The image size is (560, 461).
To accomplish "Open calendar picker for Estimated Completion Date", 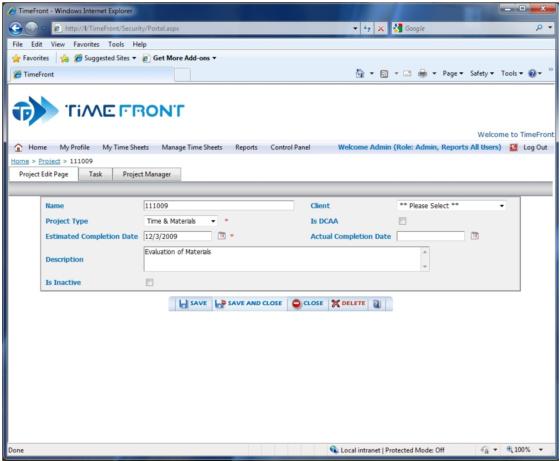I will coord(222,236).
